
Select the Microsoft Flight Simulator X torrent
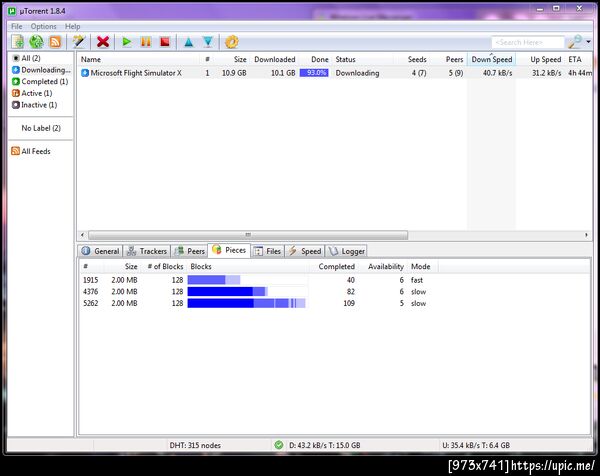[x=335, y=73]
